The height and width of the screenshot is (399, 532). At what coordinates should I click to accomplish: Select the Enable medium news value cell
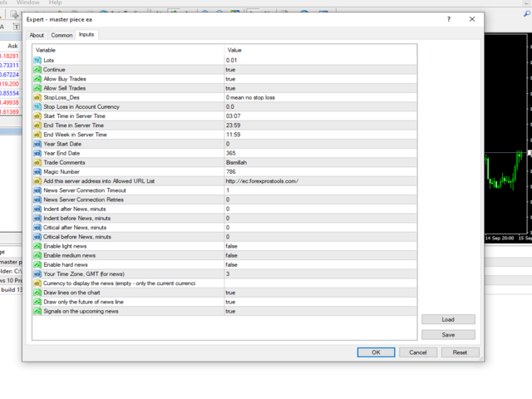tap(320, 255)
